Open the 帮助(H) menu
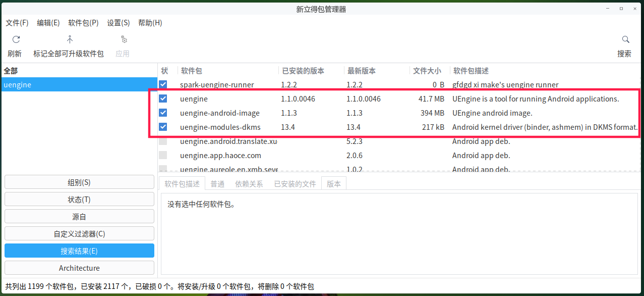The image size is (644, 296). [x=150, y=23]
